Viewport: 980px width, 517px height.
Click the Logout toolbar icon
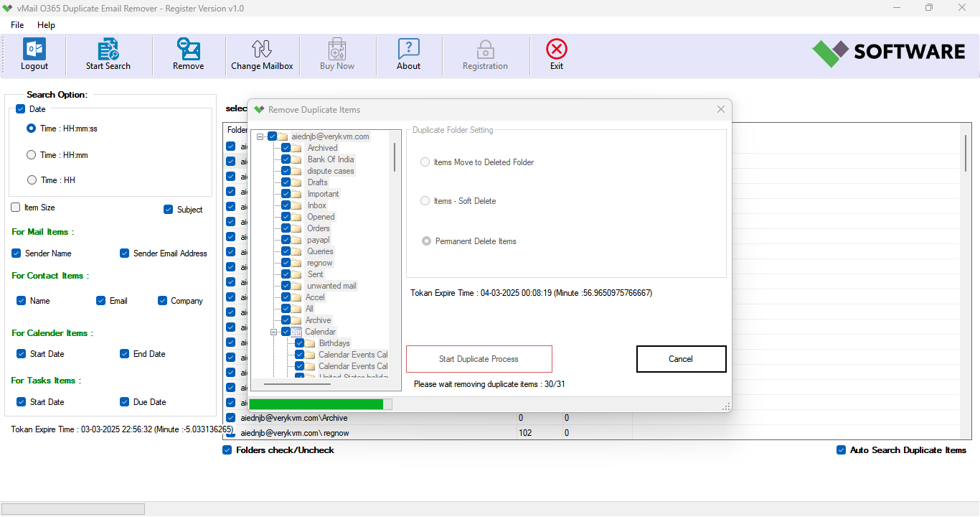(34, 49)
